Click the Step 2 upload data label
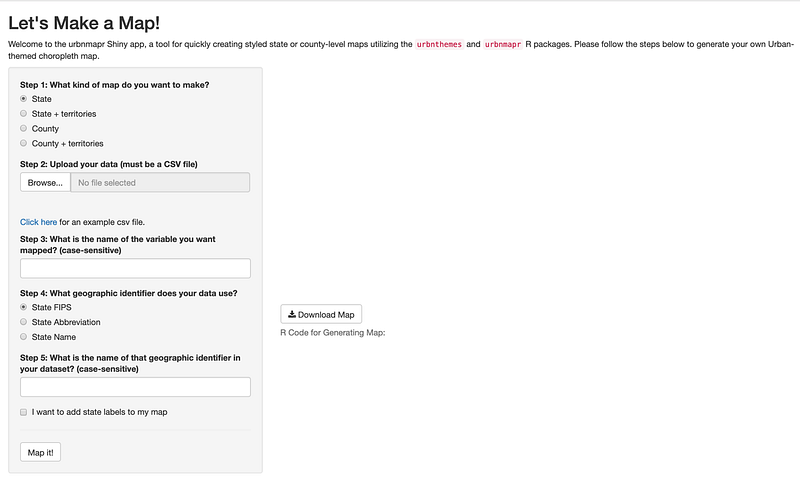Image resolution: width=800 pixels, height=484 pixels. click(109, 164)
